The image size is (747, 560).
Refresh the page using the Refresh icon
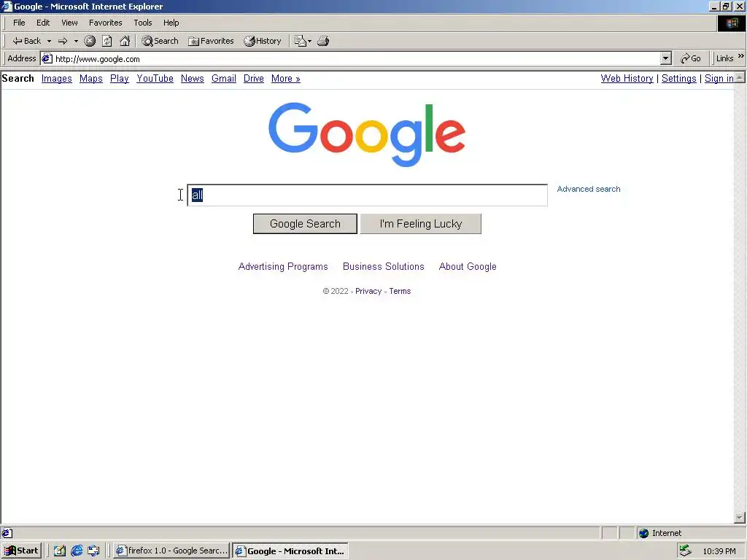107,41
